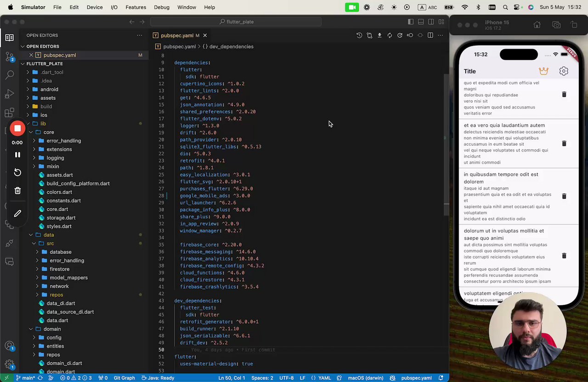The width and height of the screenshot is (588, 382).
Task: Open the Features menu in the menu bar
Action: coord(136,7)
